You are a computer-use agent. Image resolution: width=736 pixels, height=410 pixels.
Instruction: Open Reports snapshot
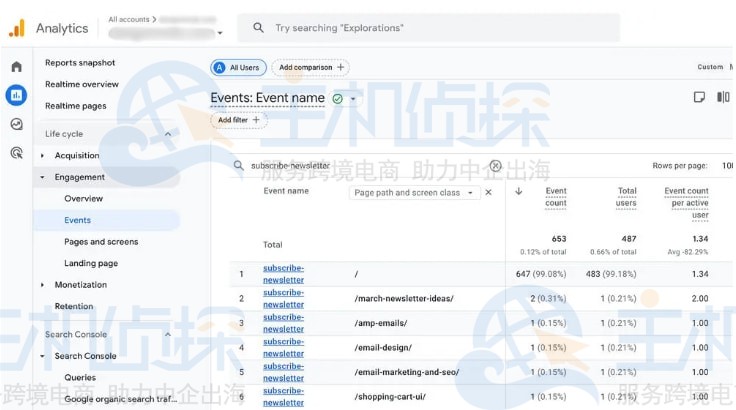click(80, 62)
